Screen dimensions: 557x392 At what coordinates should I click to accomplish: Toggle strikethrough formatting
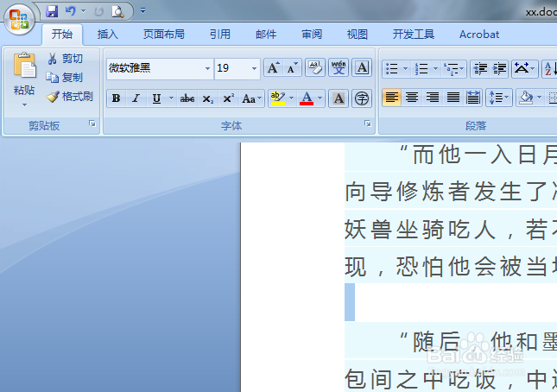pyautogui.click(x=187, y=98)
